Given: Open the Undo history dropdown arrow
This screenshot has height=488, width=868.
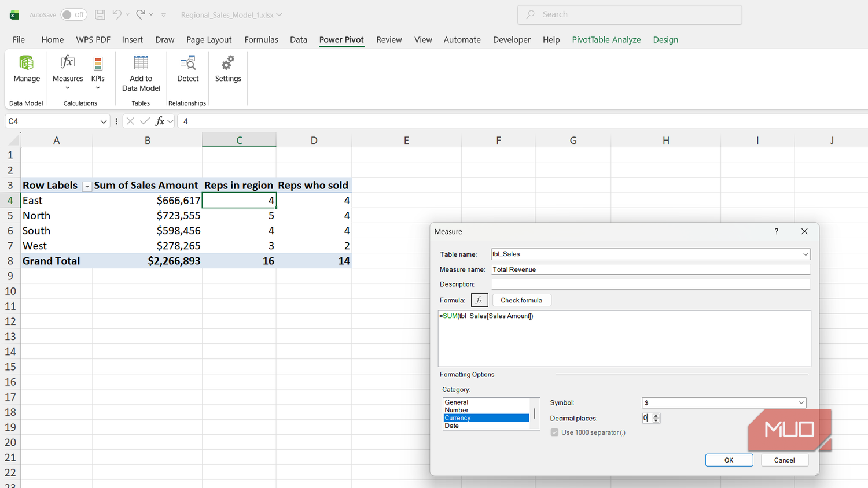Looking at the screenshot, I should click(x=127, y=14).
